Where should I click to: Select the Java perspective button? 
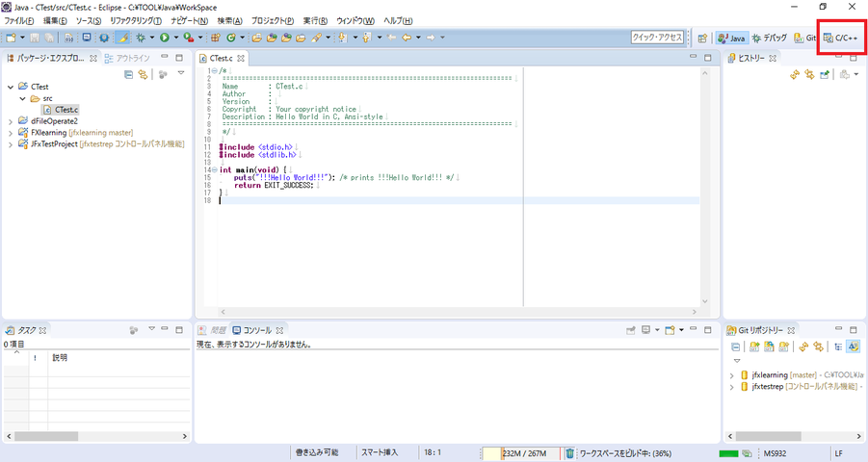click(731, 38)
